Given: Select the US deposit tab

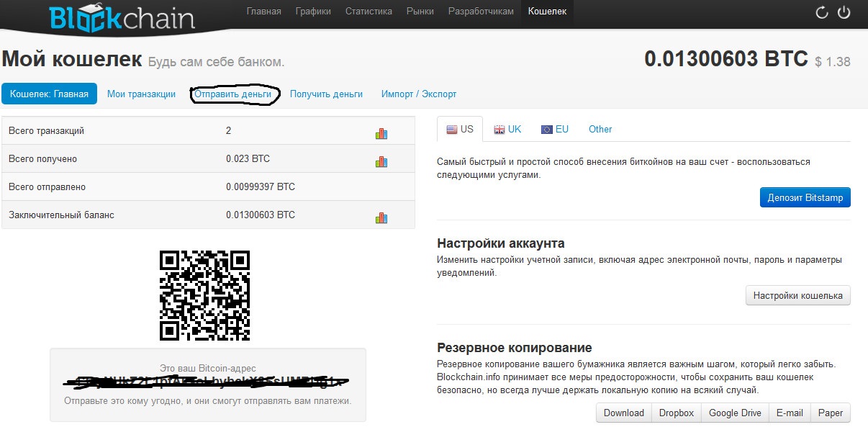Looking at the screenshot, I should click(460, 129).
